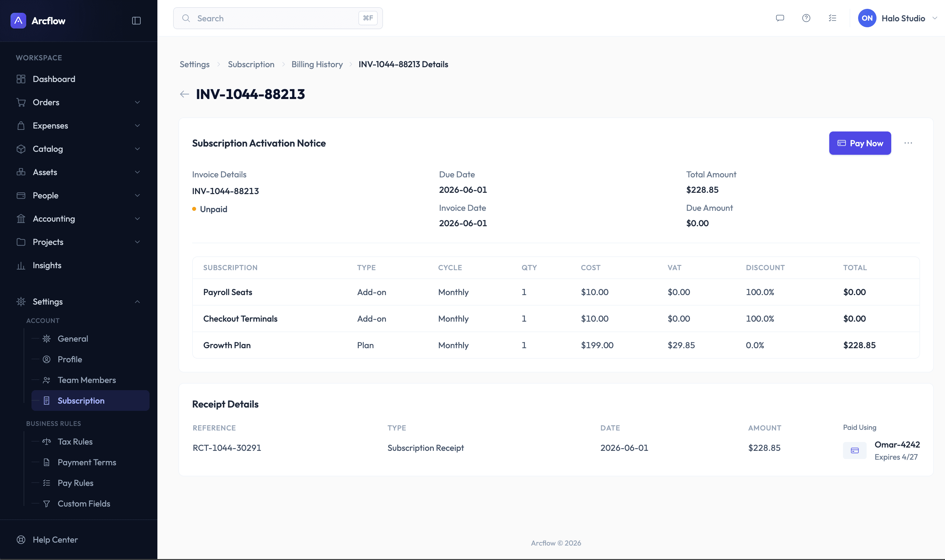Open Pay Rules in sidebar
The height and width of the screenshot is (560, 945).
[x=90, y=483]
